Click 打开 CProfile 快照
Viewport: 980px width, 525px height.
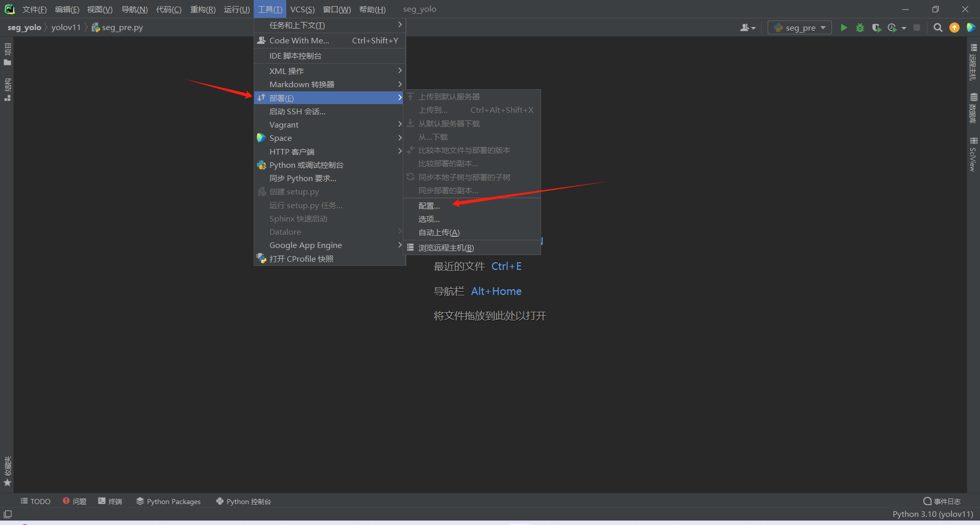pyautogui.click(x=330, y=259)
